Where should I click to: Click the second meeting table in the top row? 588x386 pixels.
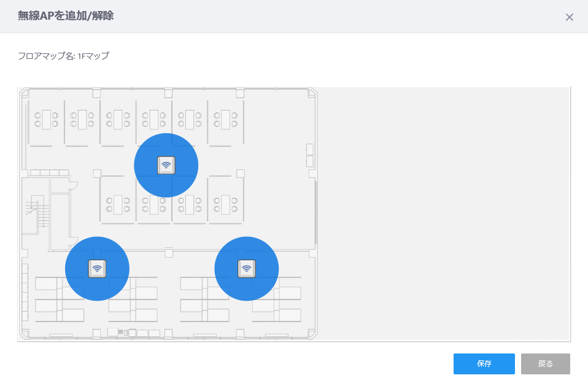click(82, 120)
